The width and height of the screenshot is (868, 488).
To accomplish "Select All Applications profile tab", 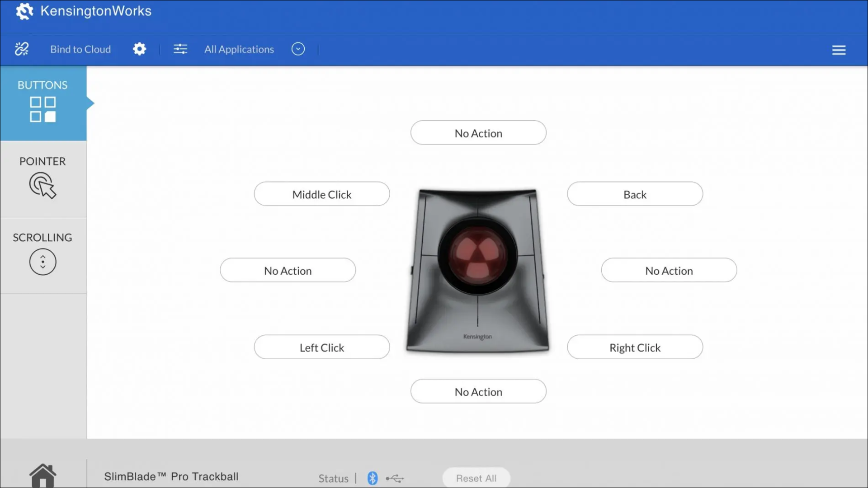I will point(238,49).
